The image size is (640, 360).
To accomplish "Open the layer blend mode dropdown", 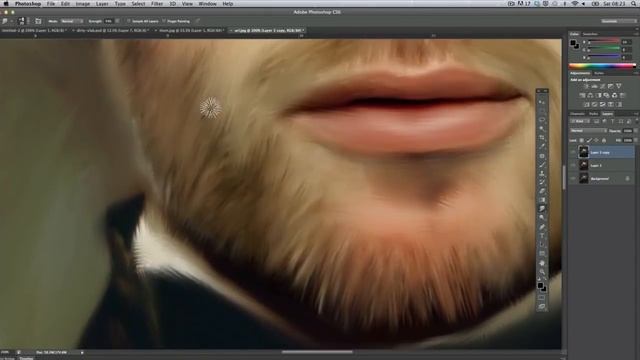I will tap(588, 131).
